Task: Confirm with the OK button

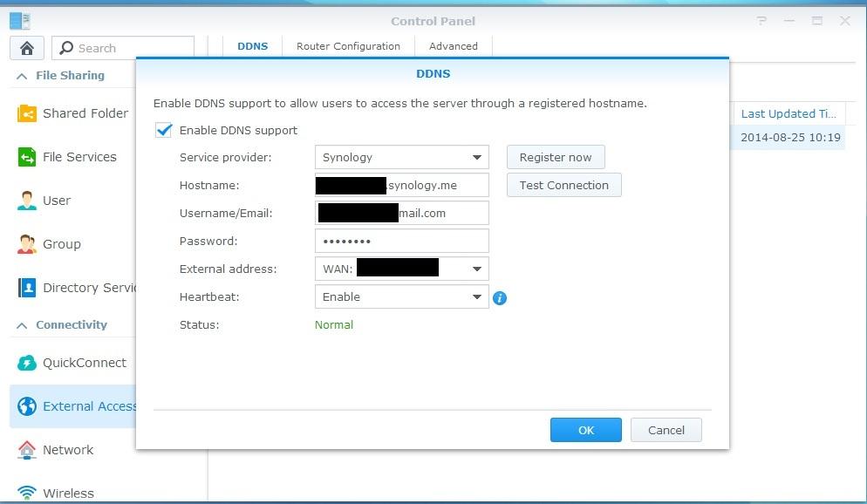Action: coord(585,430)
